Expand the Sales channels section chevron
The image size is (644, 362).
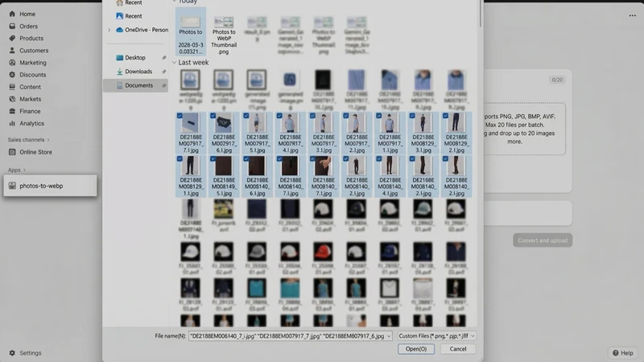48,140
